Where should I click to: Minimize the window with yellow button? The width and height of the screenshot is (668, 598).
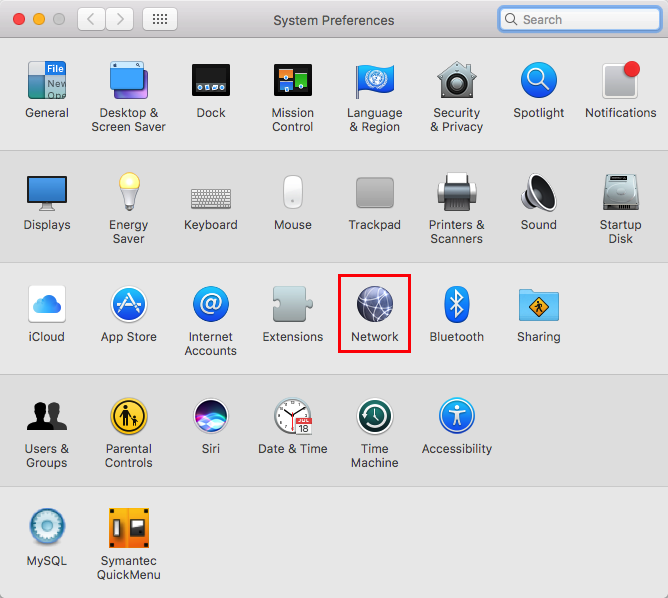[x=39, y=19]
